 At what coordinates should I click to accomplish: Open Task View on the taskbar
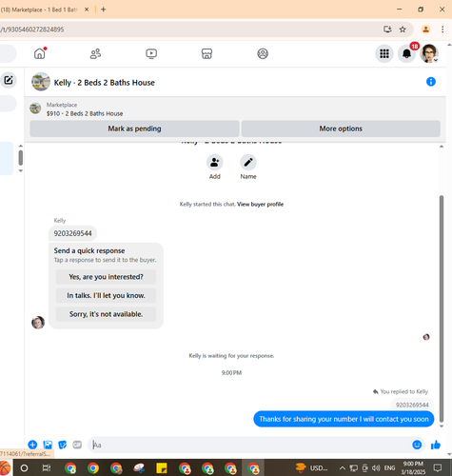click(x=47, y=468)
